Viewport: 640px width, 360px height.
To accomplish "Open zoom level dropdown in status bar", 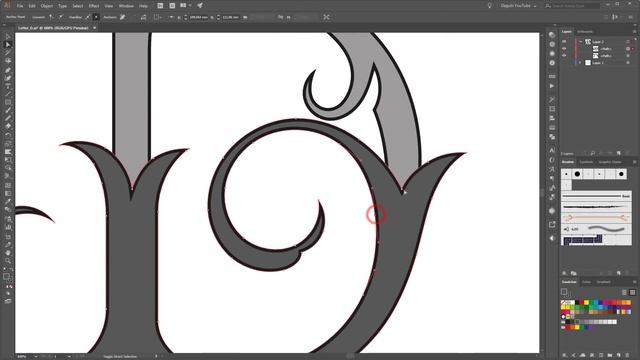I will tap(36, 356).
